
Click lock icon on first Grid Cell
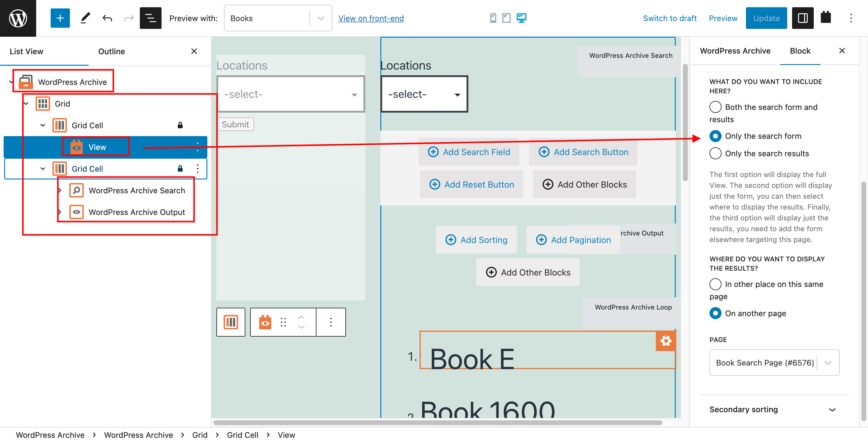coord(180,125)
